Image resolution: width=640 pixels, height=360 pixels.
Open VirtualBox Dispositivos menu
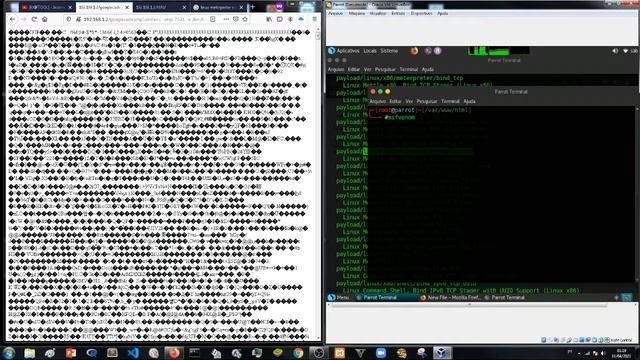(421, 13)
